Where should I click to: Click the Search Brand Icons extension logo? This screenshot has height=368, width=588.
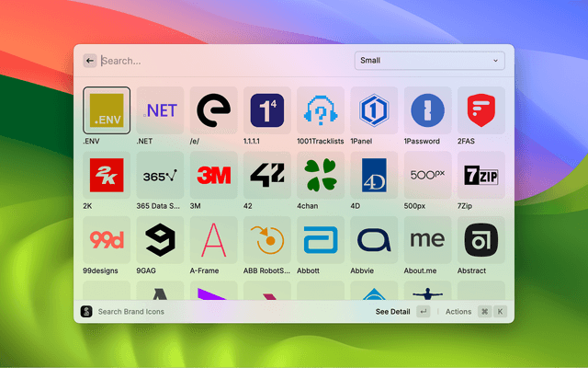86,311
